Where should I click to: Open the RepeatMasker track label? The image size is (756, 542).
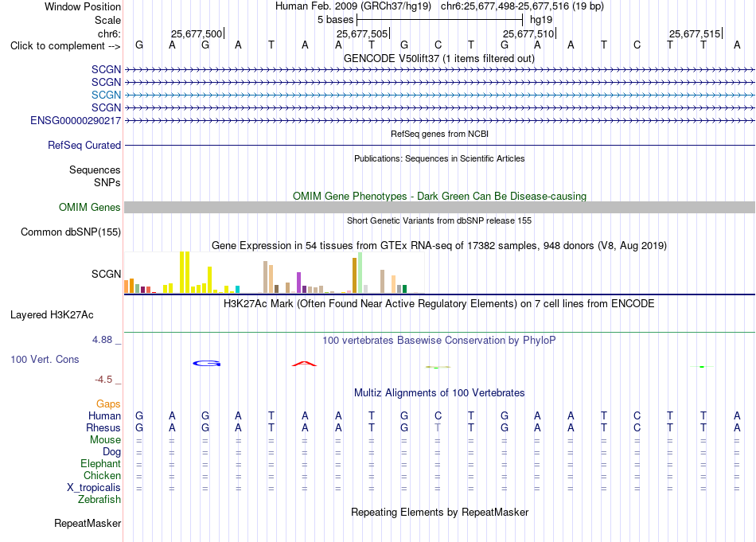tap(88, 523)
